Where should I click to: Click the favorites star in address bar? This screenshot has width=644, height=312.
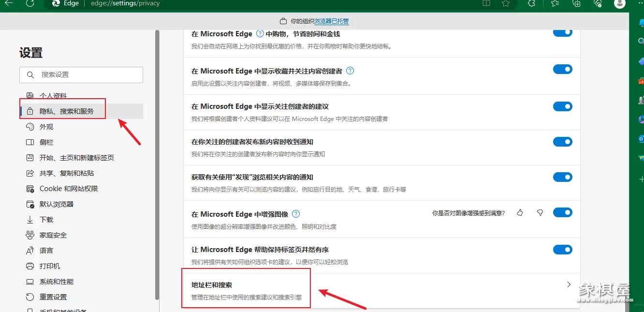pos(506,3)
